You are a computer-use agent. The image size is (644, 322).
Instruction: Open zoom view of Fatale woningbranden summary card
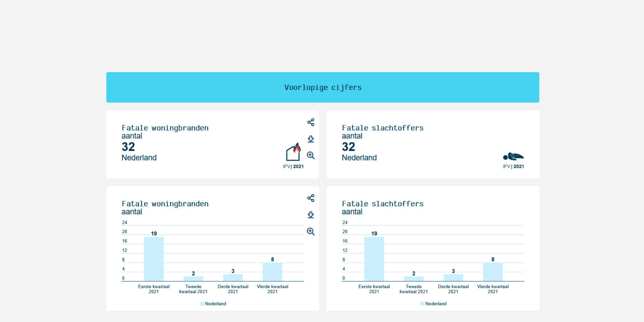(310, 155)
